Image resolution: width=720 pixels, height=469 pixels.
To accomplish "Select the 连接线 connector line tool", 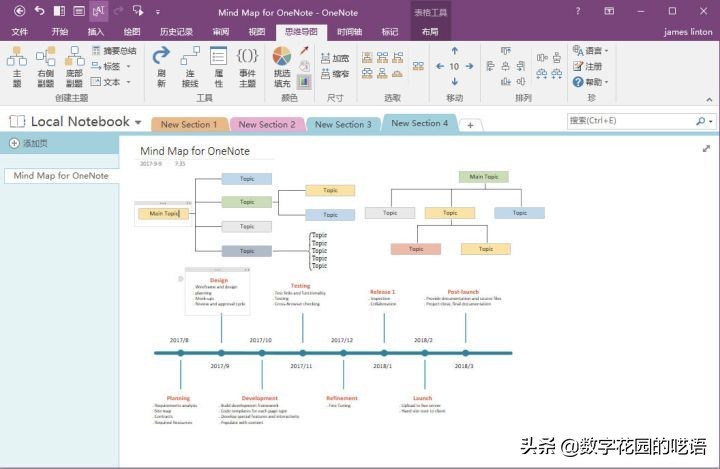I will [190, 67].
